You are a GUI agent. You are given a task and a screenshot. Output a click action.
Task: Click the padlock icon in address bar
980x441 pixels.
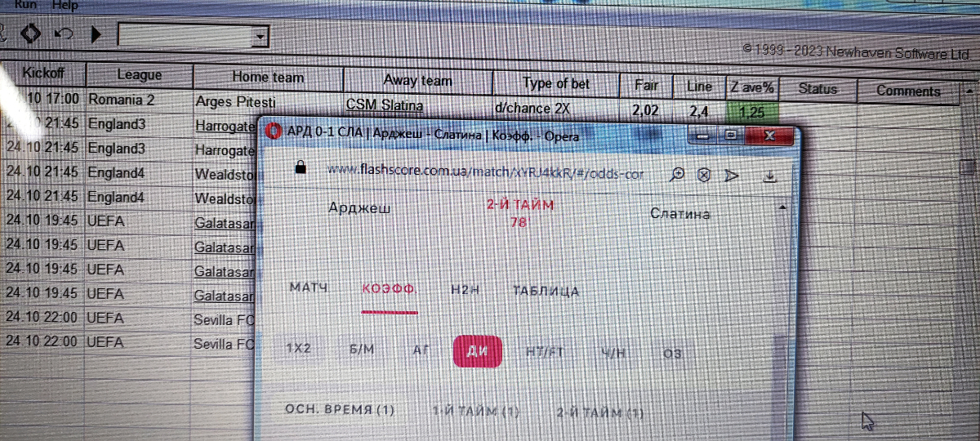[301, 167]
